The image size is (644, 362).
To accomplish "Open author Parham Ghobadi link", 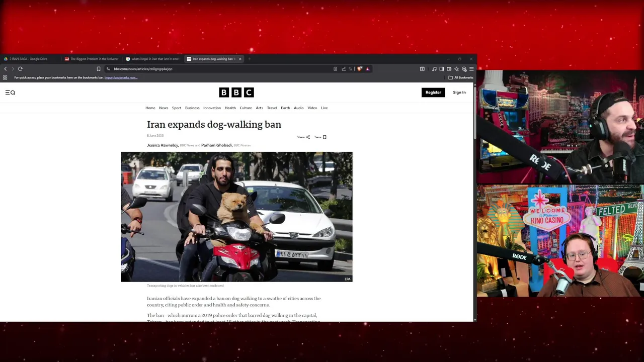I will tap(216, 145).
